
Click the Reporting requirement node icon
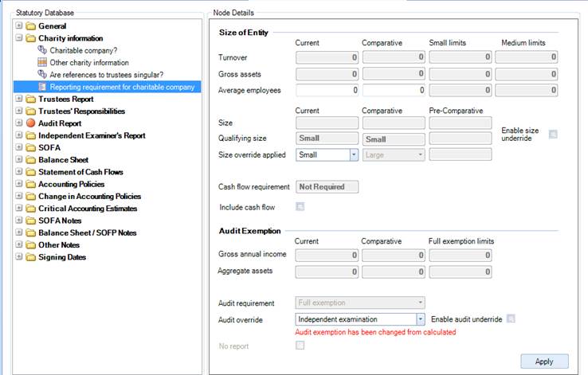pos(42,87)
